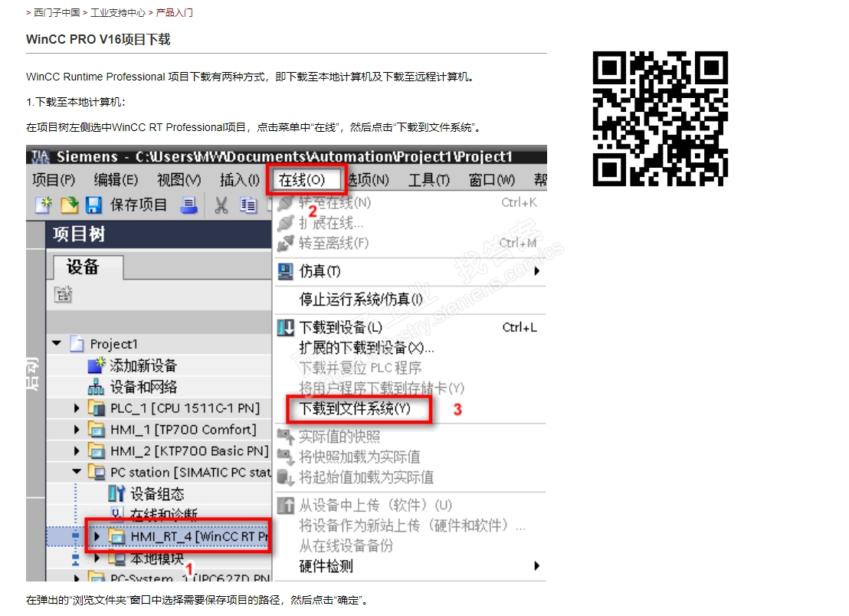The height and width of the screenshot is (616, 849).
Task: Select the 本地模块 tree item
Action: pos(157,558)
